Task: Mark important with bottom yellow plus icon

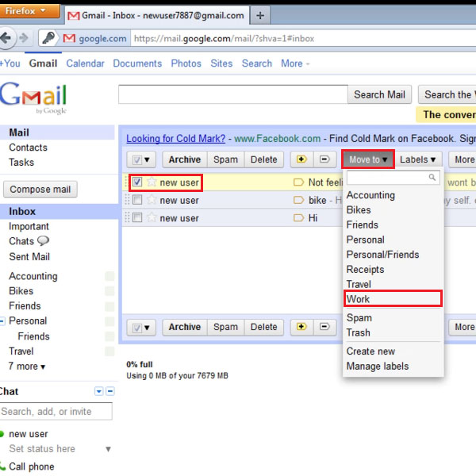Action: point(301,327)
